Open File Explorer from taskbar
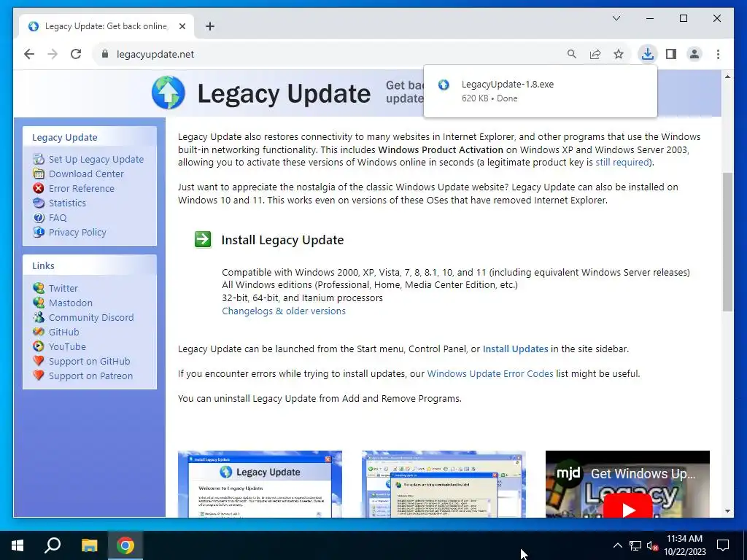 click(89, 545)
